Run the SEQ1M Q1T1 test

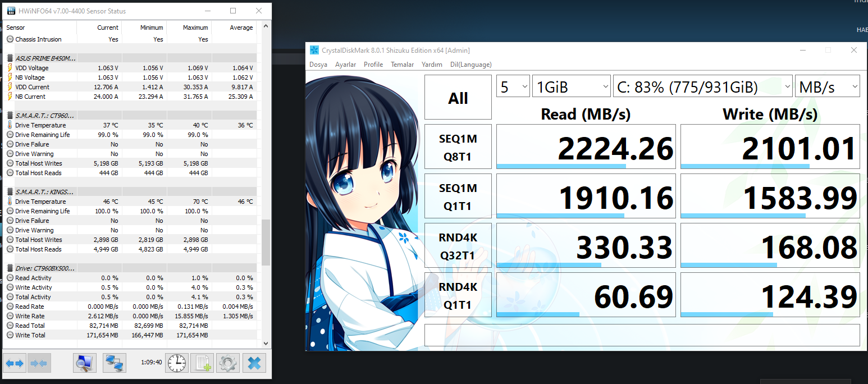pyautogui.click(x=458, y=196)
